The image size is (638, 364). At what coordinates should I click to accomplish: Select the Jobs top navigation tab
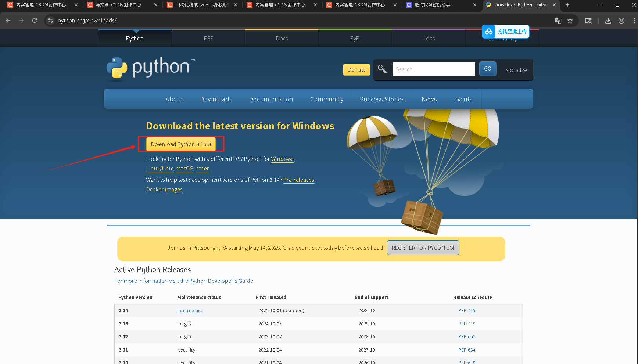pos(429,38)
